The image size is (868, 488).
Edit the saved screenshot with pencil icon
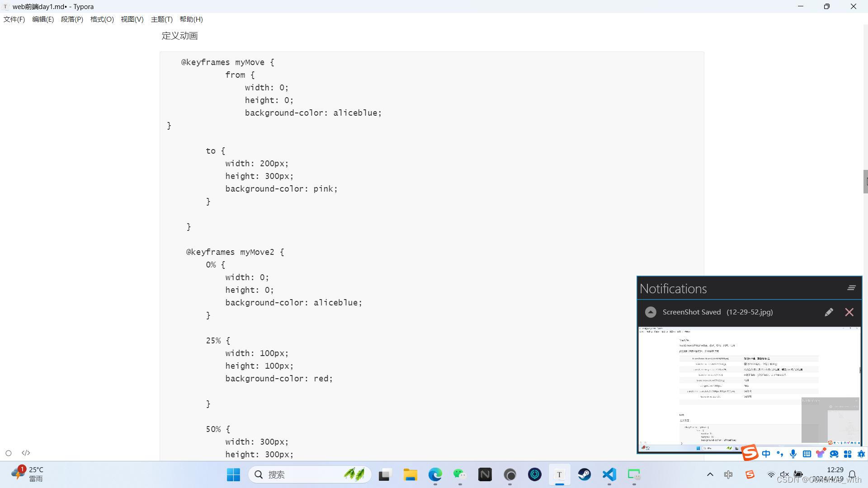tap(829, 312)
